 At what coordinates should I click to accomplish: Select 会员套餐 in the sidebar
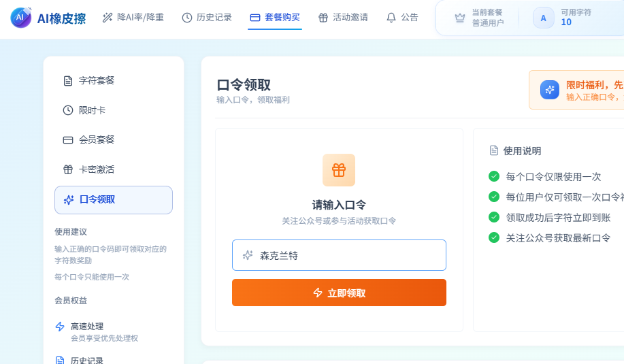[x=114, y=140]
